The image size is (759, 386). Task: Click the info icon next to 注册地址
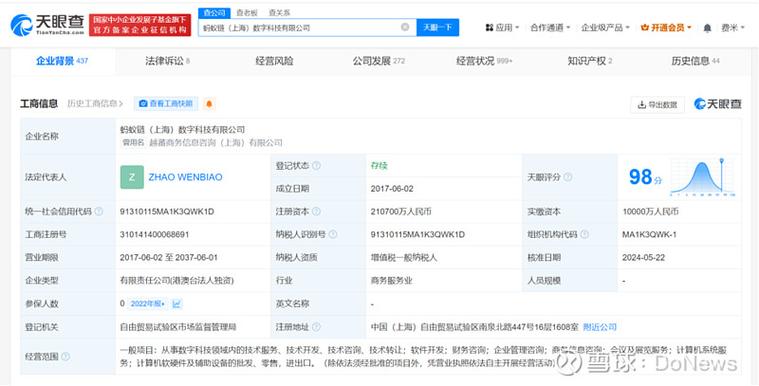click(x=316, y=327)
